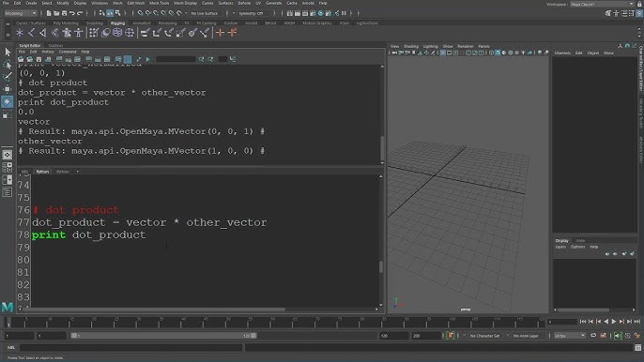Open the Rigging shelf tab
The height and width of the screenshot is (362, 644).
pyautogui.click(x=117, y=23)
